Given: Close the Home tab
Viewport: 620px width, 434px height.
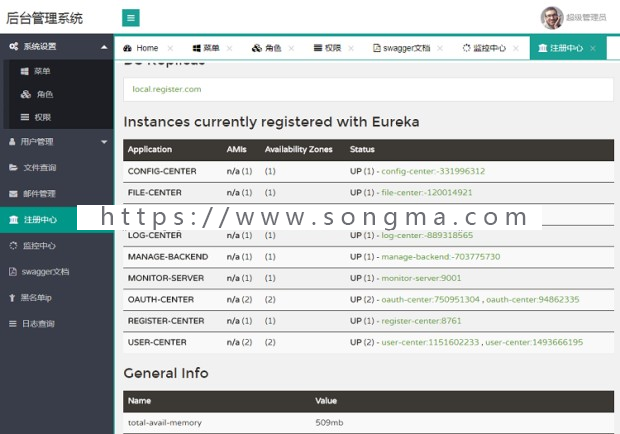Looking at the screenshot, I should coord(170,48).
